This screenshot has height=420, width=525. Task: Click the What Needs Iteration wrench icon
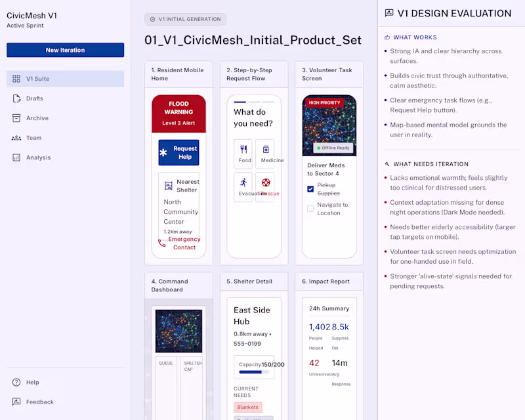[x=387, y=164]
